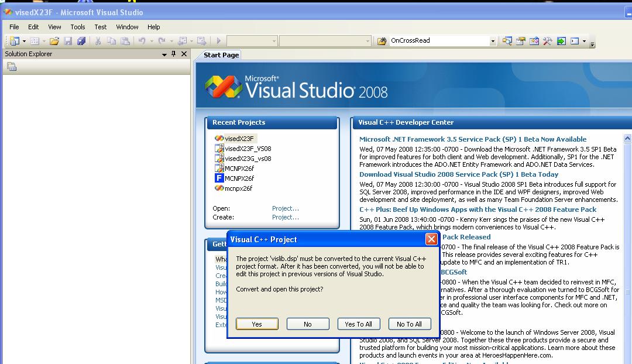
Task: Click the Paste clipboard icon
Action: (x=125, y=41)
